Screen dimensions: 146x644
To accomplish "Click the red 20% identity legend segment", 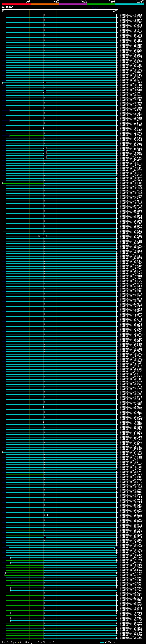I will point(16,4).
